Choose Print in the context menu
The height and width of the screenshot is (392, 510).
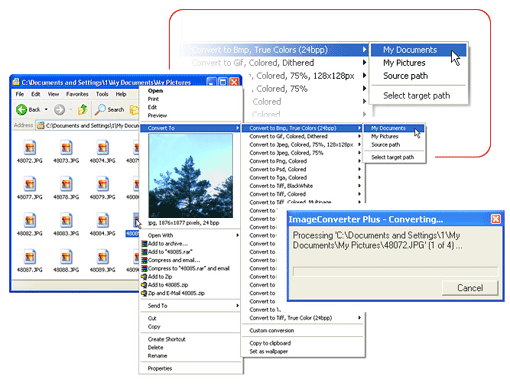click(x=153, y=99)
